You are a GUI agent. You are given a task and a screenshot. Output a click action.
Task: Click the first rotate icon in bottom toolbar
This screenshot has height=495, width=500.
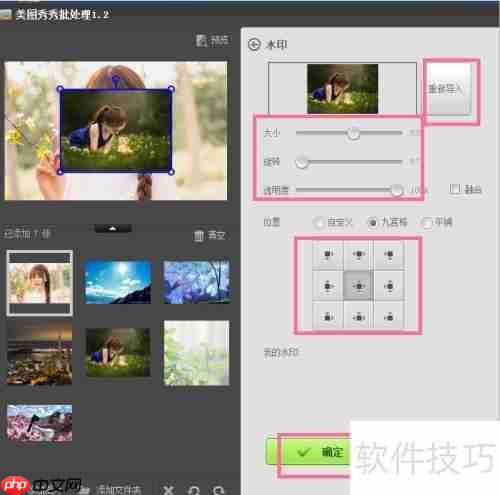pos(194,490)
